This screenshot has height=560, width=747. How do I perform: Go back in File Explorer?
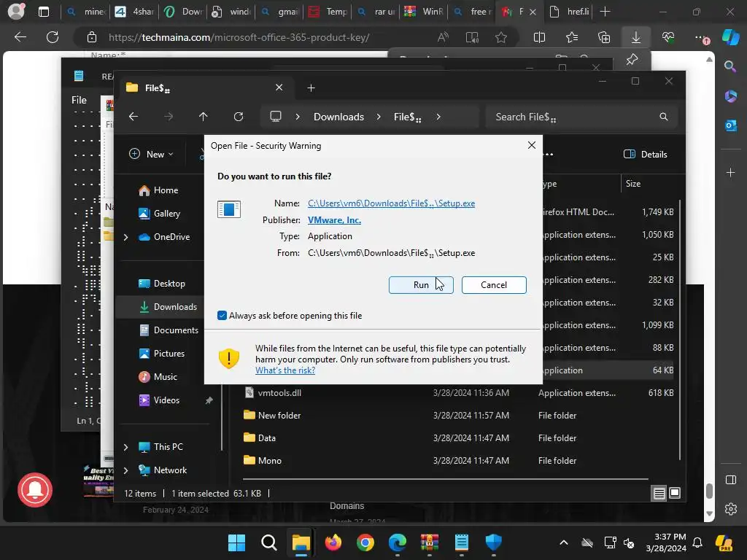(133, 117)
